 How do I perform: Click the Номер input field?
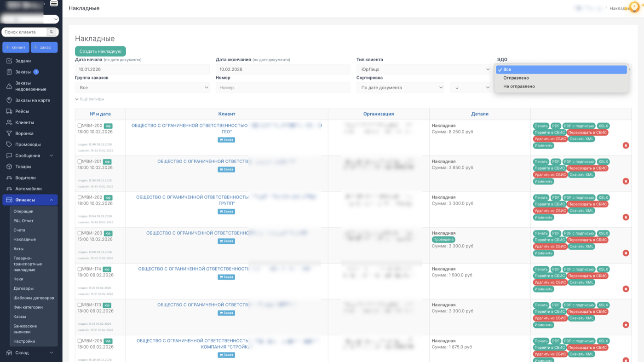(x=282, y=87)
